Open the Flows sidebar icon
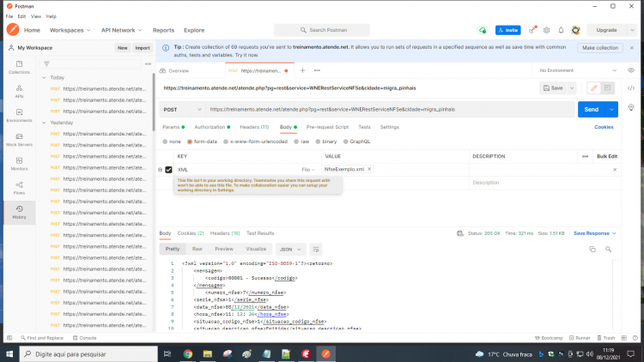This screenshot has height=362, width=644. click(19, 188)
